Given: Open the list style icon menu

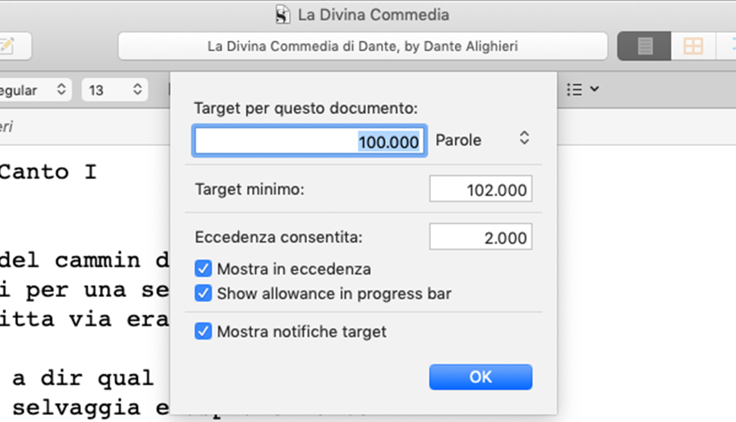Looking at the screenshot, I should 575,89.
